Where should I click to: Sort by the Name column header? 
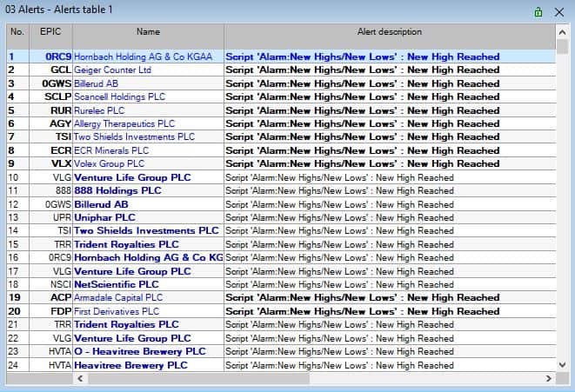point(148,32)
